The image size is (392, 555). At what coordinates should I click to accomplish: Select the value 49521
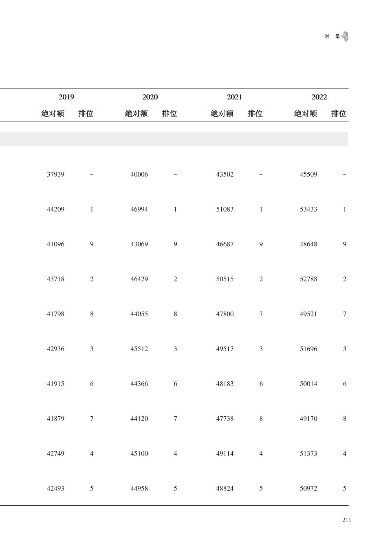click(x=308, y=314)
